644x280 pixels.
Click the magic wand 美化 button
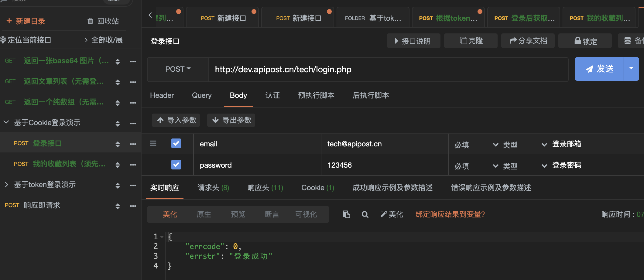pos(392,214)
